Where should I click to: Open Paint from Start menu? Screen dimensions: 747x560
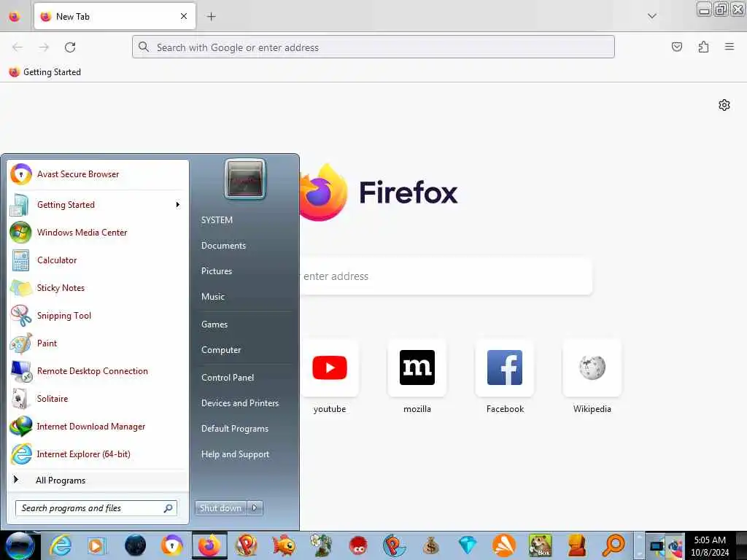click(x=98, y=343)
